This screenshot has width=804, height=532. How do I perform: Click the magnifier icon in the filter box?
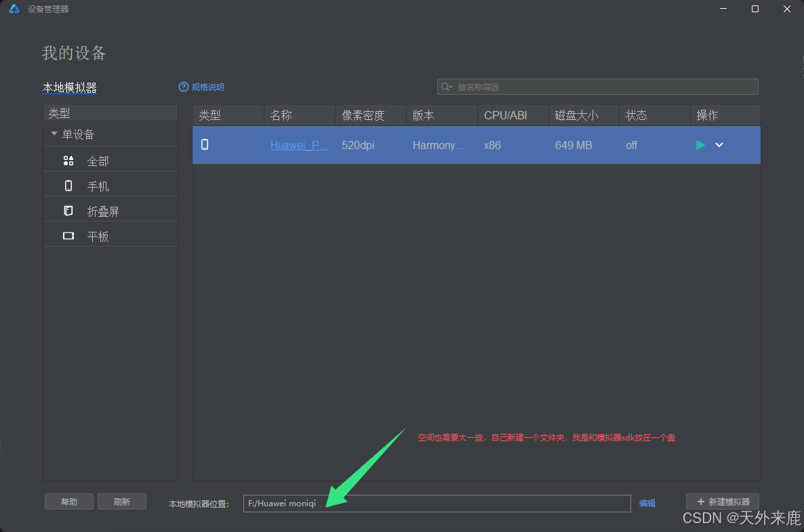446,87
